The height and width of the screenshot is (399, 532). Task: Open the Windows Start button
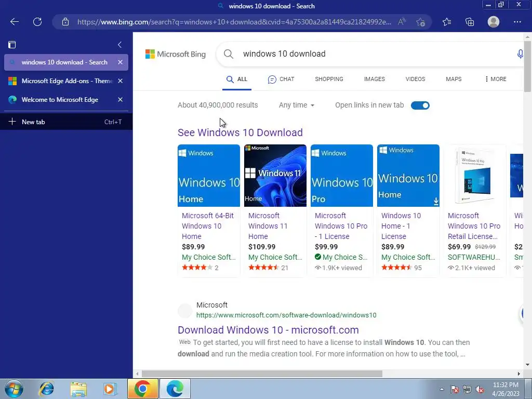(x=14, y=389)
